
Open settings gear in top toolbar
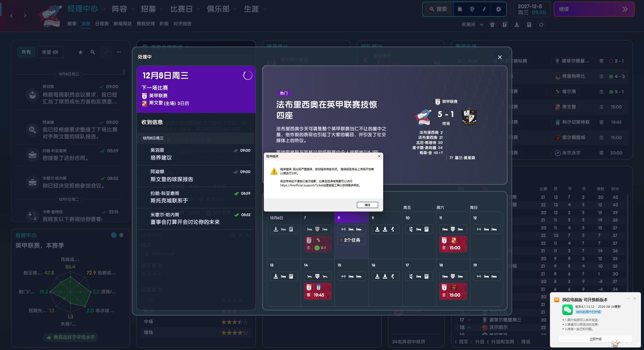498,9
